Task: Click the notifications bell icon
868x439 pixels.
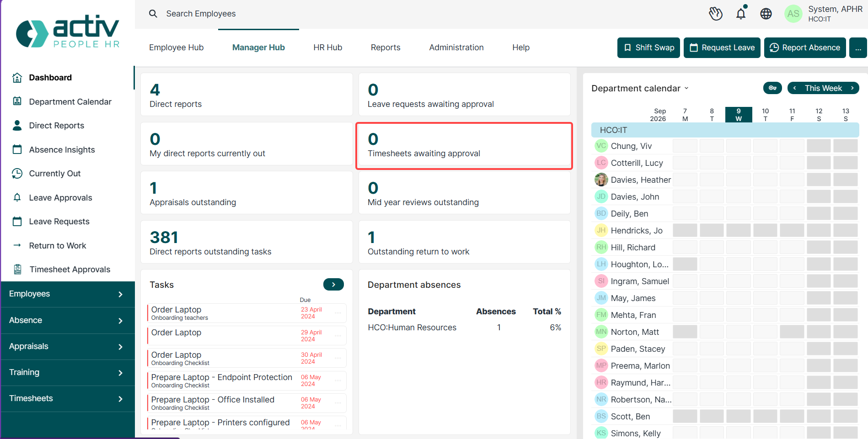Action: (x=741, y=14)
